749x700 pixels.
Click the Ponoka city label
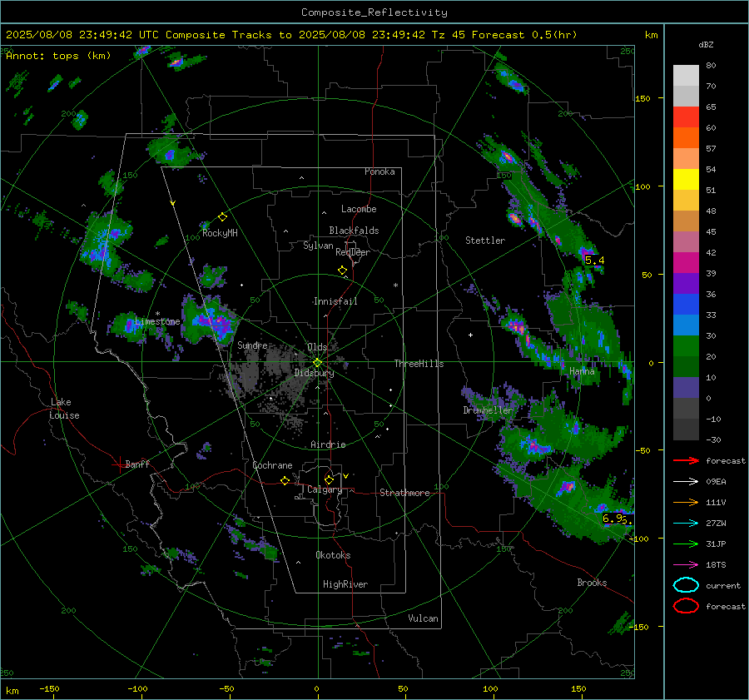(379, 171)
